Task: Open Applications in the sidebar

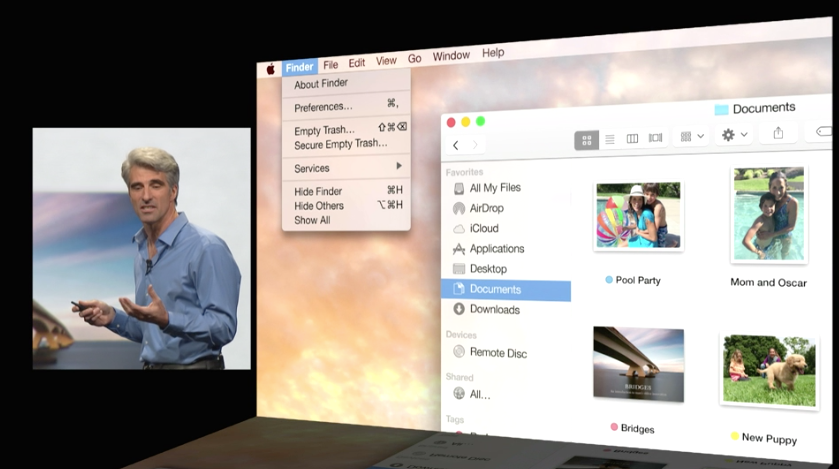Action: pos(496,248)
